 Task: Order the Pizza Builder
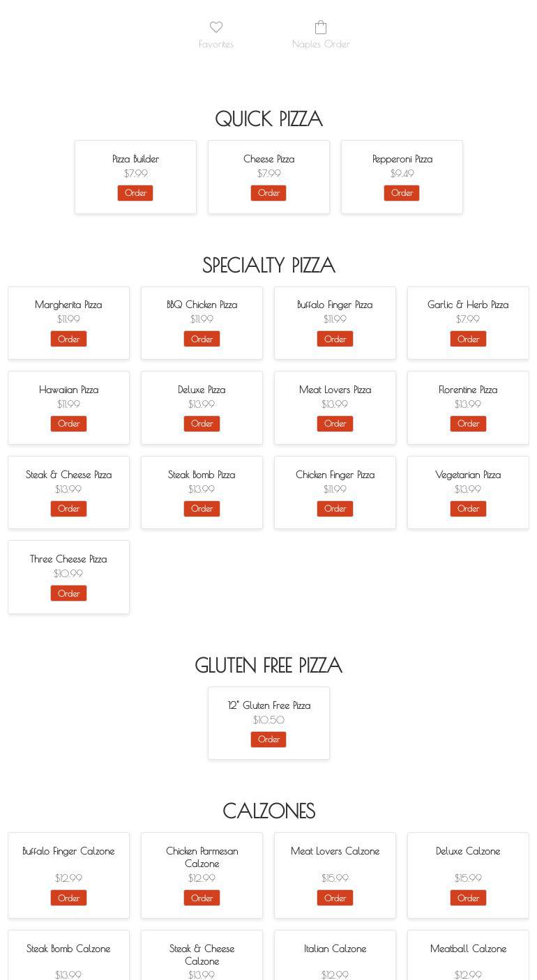[135, 193]
